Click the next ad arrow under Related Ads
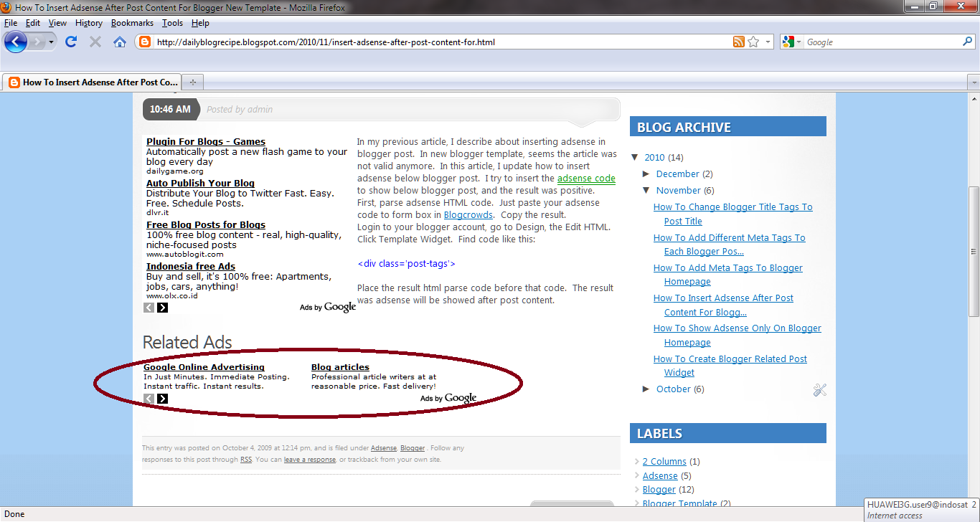Image resolution: width=980 pixels, height=522 pixels. pos(162,398)
